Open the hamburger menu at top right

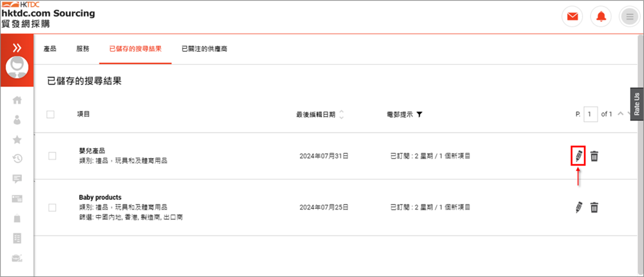(x=630, y=17)
